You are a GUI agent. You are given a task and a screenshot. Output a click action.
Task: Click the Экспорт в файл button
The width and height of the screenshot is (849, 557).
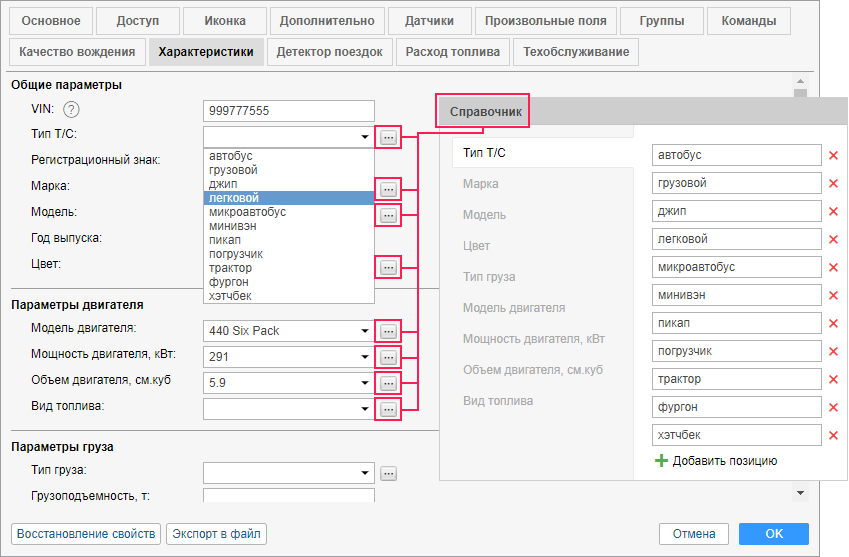click(215, 534)
